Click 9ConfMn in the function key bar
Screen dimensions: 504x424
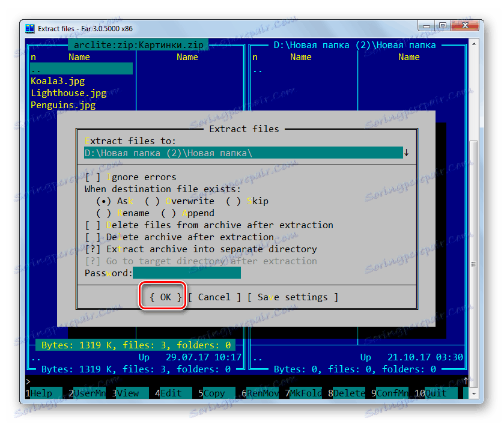[390, 393]
